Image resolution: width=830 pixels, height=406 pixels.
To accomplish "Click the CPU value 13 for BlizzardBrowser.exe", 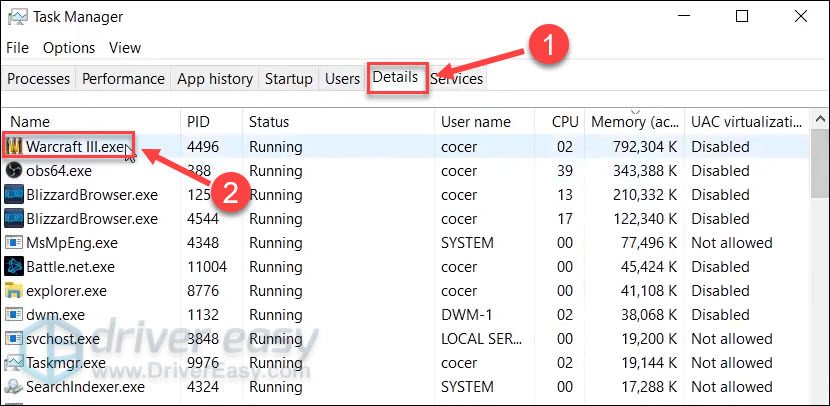I will pyautogui.click(x=565, y=195).
